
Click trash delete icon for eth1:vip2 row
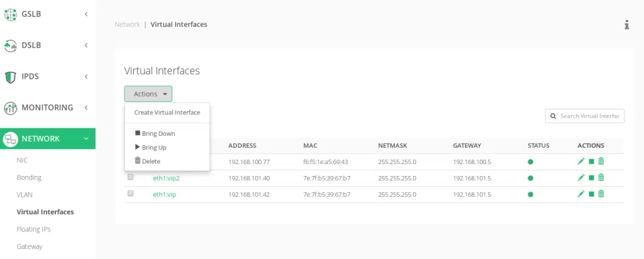coord(601,178)
